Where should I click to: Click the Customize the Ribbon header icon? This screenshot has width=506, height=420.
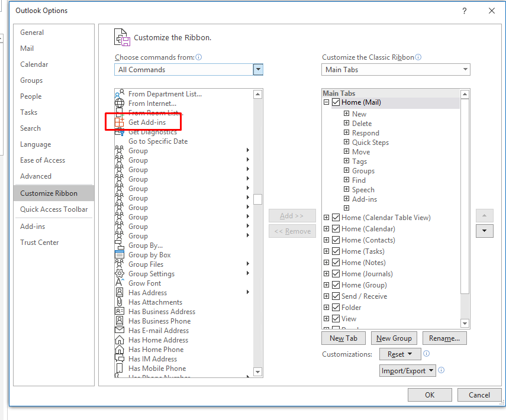pyautogui.click(x=122, y=37)
